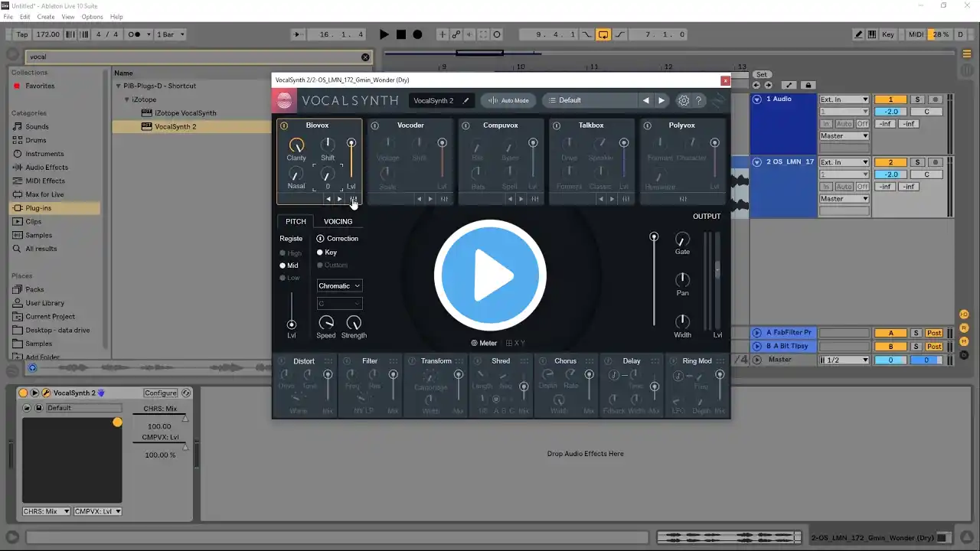Click the pitch correction Speed knob
Image resolution: width=980 pixels, height=551 pixels.
coord(326,322)
